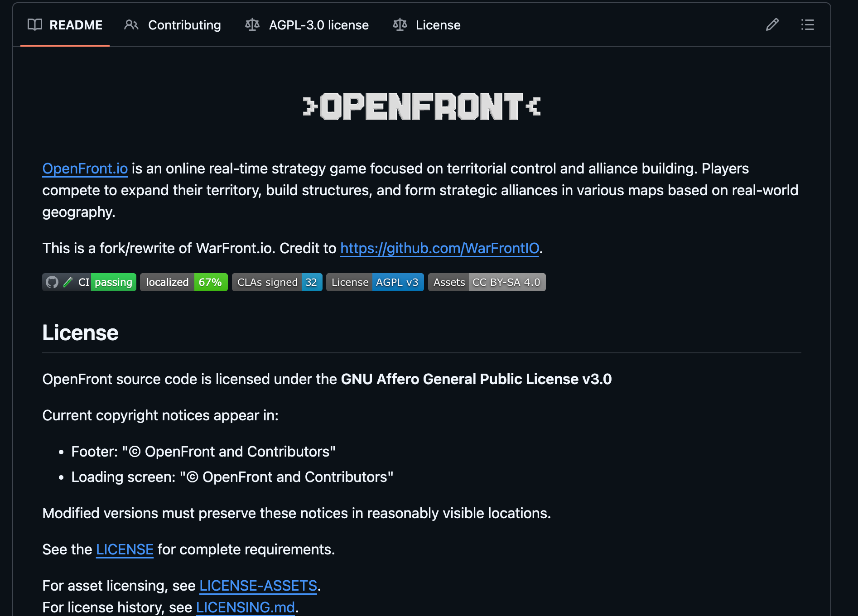This screenshot has width=858, height=616.
Task: Select the License tab
Action: [x=427, y=25]
